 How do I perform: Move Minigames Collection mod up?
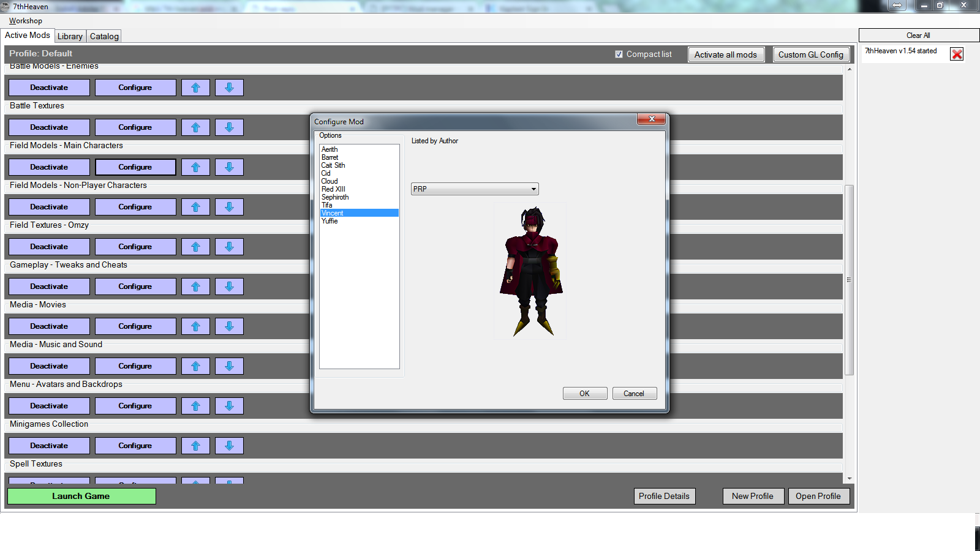(195, 446)
